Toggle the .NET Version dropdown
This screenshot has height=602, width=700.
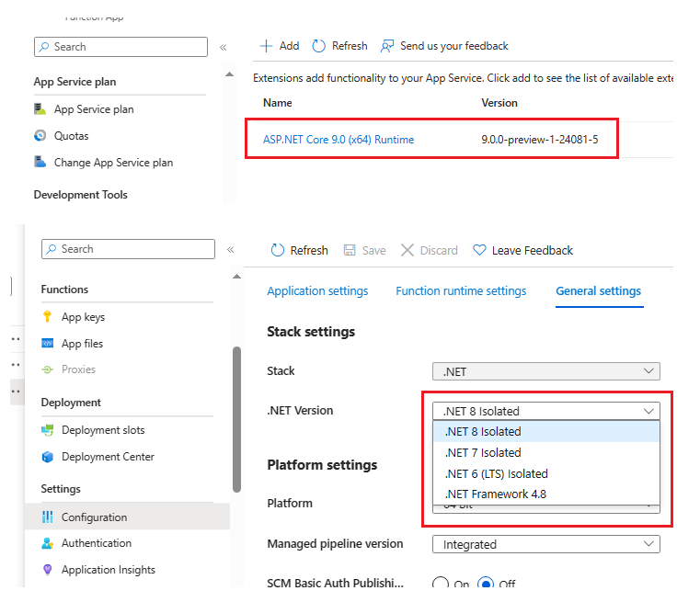(x=546, y=411)
